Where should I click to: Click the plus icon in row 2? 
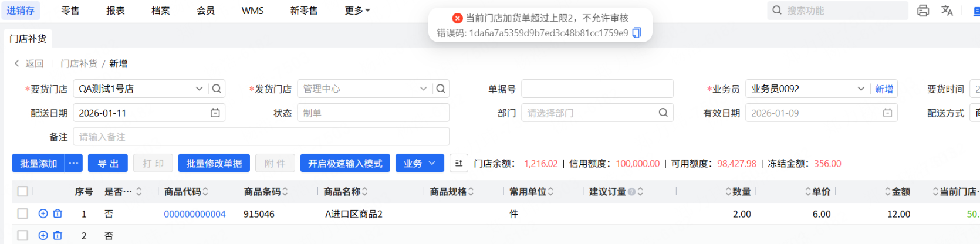(x=43, y=235)
